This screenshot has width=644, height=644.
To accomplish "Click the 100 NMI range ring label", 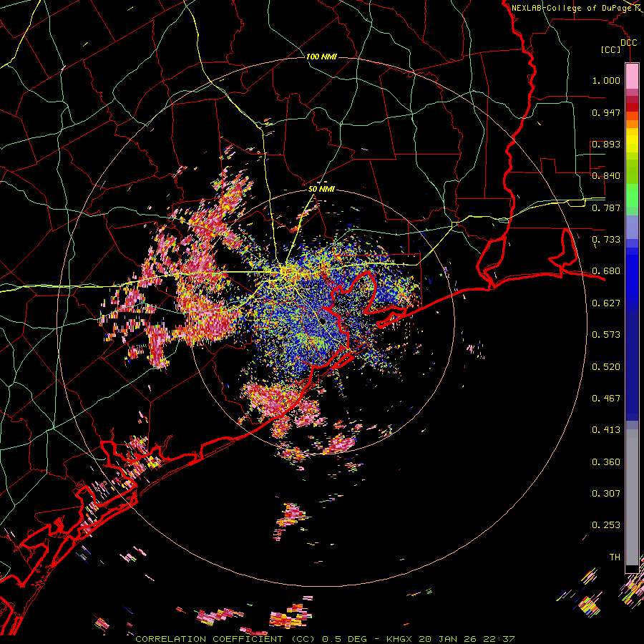I will tap(321, 57).
